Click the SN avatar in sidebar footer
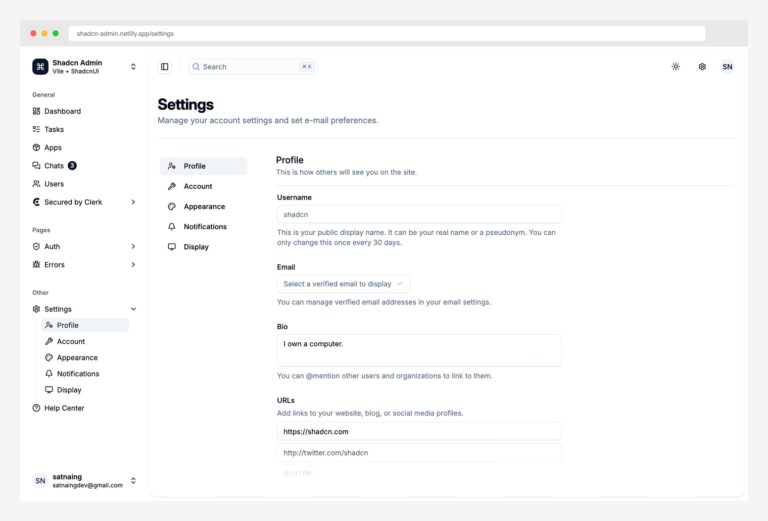Image resolution: width=768 pixels, height=521 pixels. pyautogui.click(x=40, y=481)
